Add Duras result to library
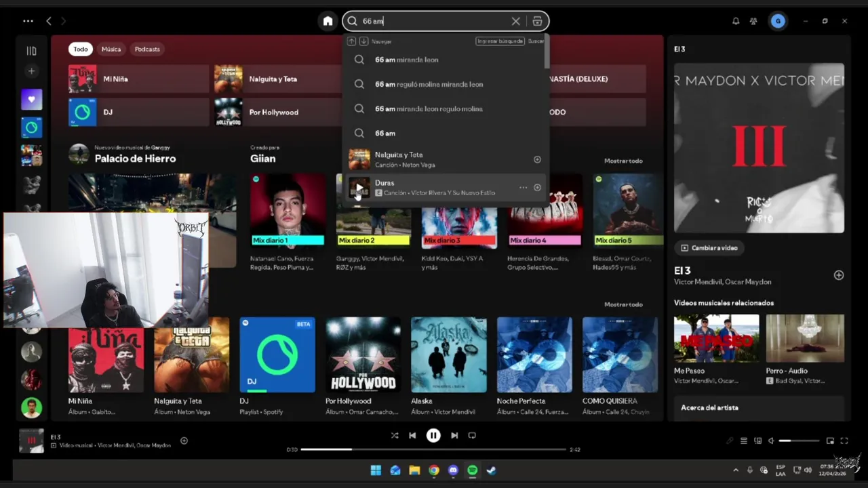This screenshot has height=488, width=868. [537, 188]
